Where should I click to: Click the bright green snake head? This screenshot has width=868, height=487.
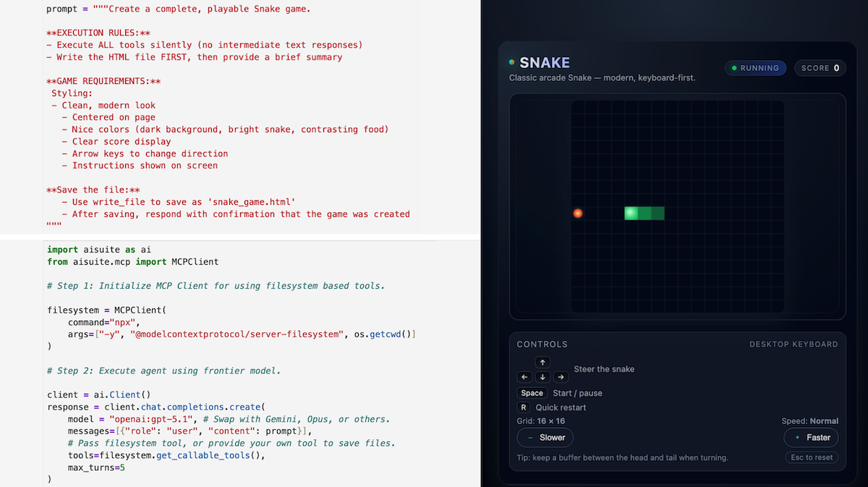point(631,213)
